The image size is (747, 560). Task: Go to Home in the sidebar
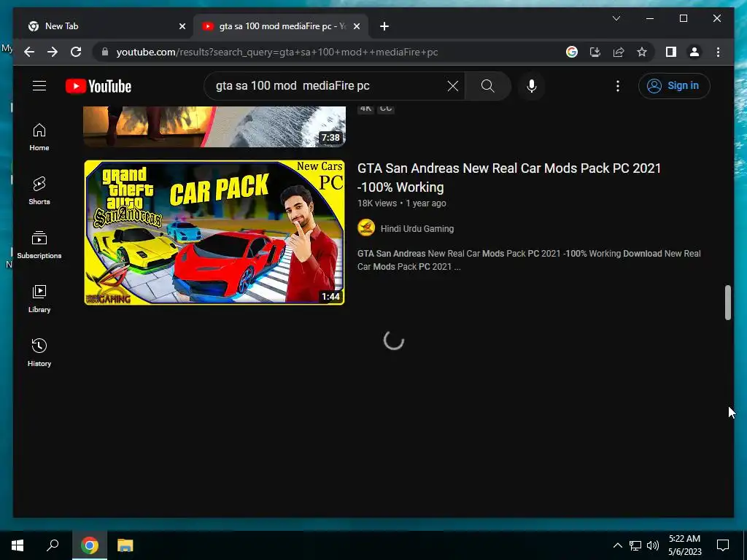pos(39,137)
